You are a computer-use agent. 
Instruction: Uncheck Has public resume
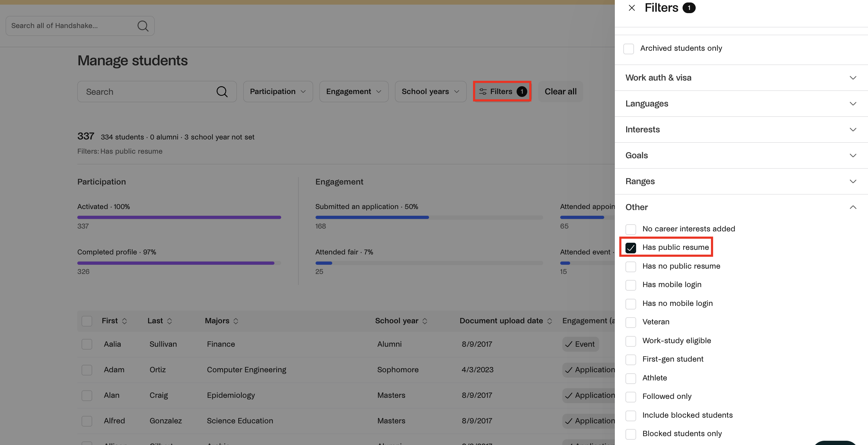631,248
